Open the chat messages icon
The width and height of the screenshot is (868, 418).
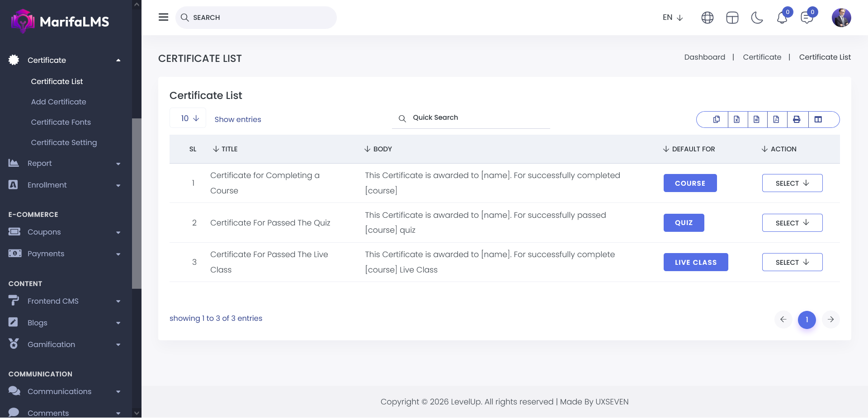[807, 18]
